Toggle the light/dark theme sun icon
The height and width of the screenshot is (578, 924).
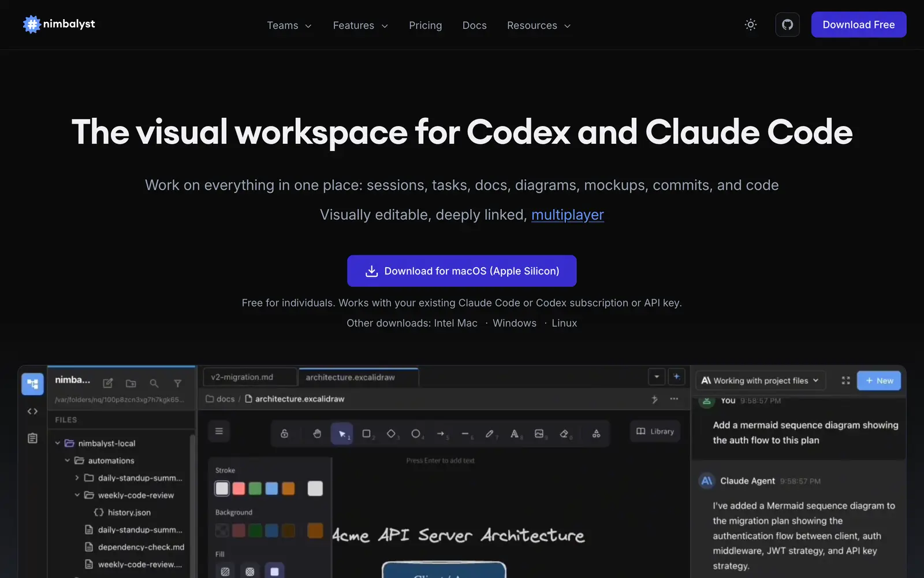pyautogui.click(x=750, y=25)
